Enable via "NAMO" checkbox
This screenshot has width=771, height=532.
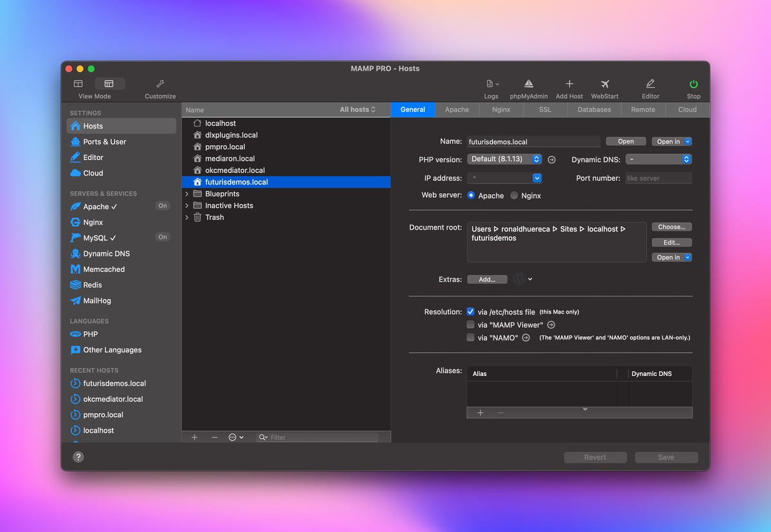point(471,337)
